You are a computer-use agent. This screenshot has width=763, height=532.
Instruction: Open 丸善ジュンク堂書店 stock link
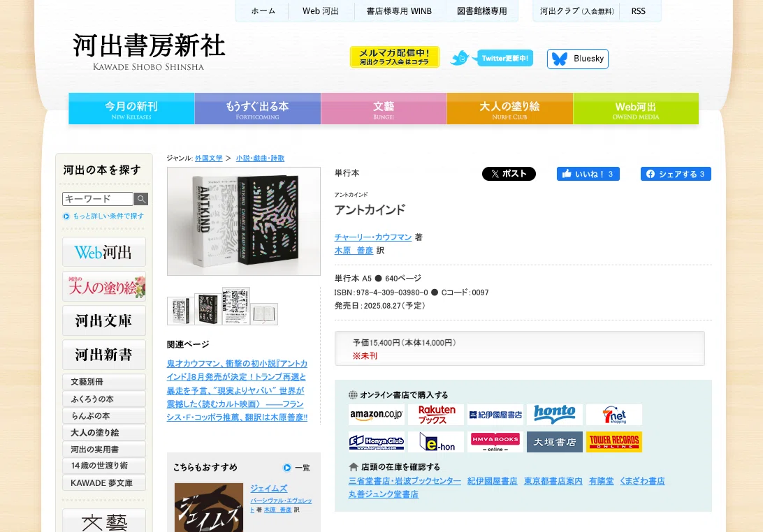(x=384, y=494)
